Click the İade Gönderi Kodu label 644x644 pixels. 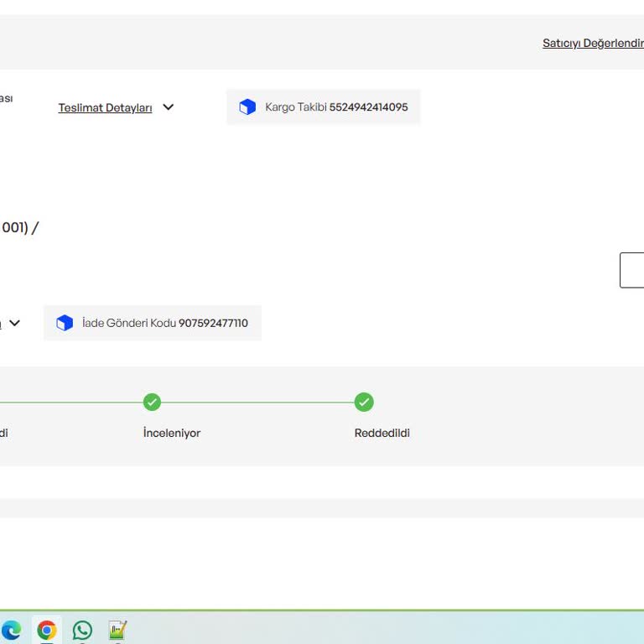point(129,323)
